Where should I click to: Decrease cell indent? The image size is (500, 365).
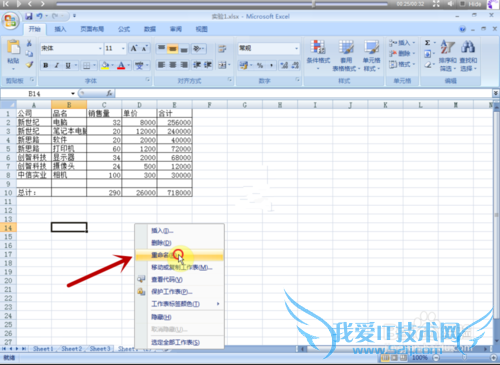(x=197, y=65)
